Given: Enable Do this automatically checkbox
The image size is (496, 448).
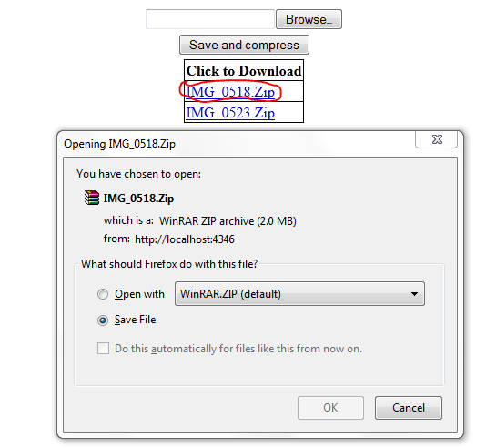Looking at the screenshot, I should tap(103, 349).
